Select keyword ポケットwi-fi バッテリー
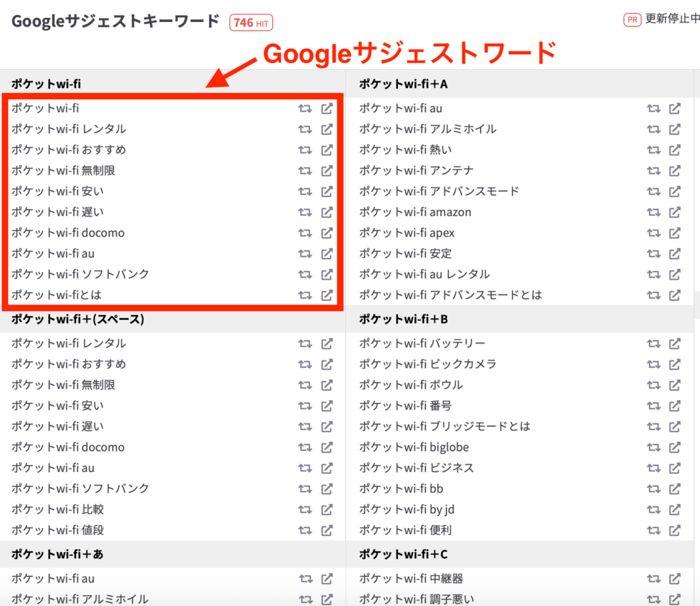 (422, 343)
